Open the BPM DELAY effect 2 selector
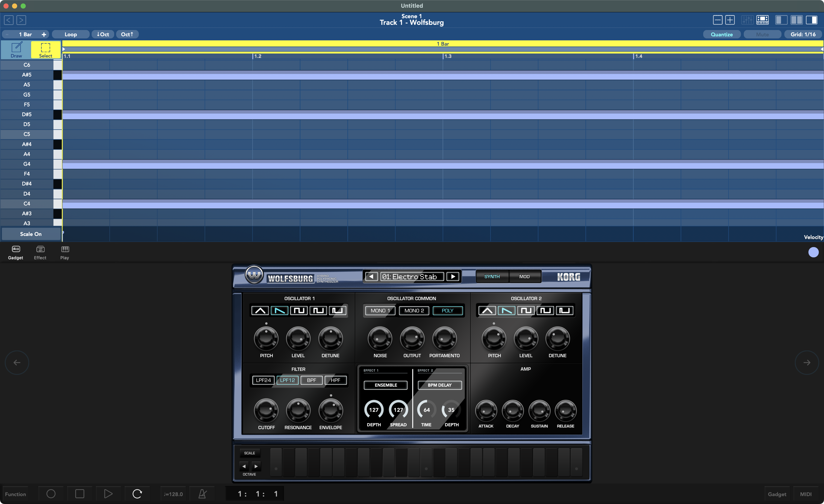The image size is (824, 504). (440, 385)
